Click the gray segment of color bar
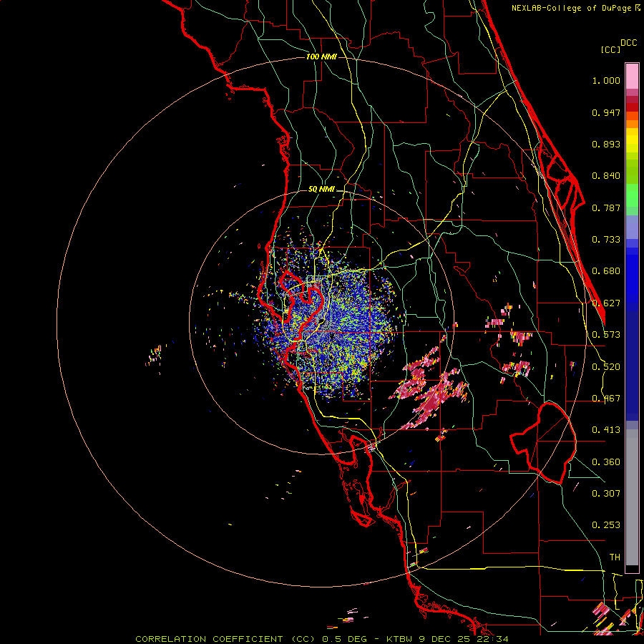The height and width of the screenshot is (644, 644). [x=632, y=497]
